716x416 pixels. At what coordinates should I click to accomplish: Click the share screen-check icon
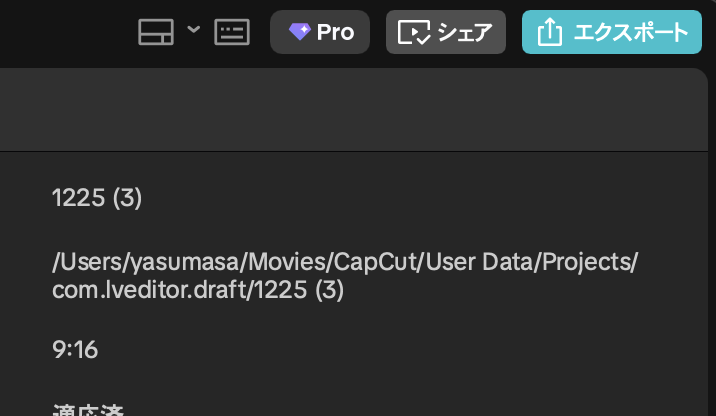413,33
